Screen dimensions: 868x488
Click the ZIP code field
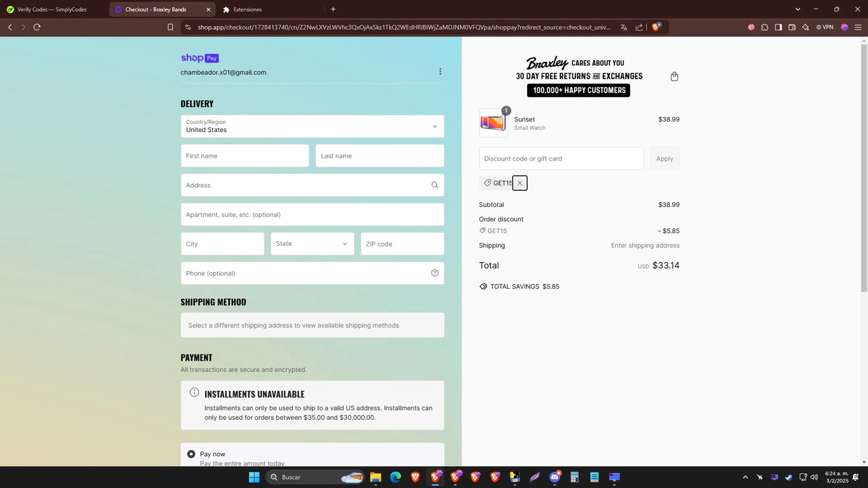pos(402,243)
